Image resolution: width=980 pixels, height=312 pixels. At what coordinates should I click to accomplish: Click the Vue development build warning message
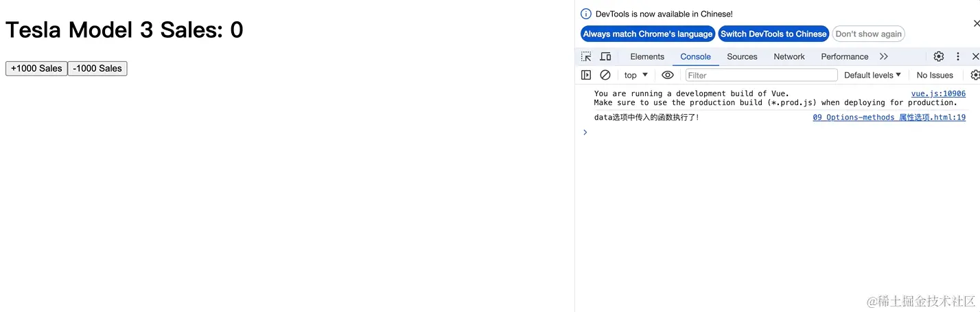pos(775,98)
